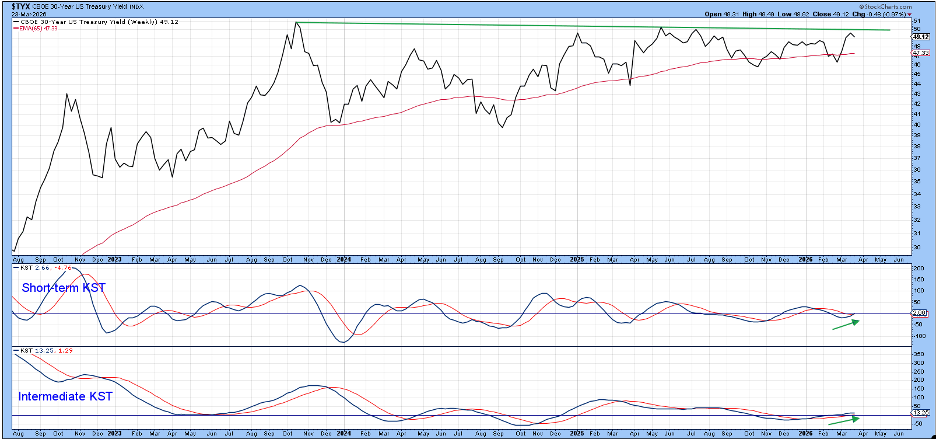Click the CBOE 30-Year US Treasury Yield Index title
936x440 pixels.
88,7
